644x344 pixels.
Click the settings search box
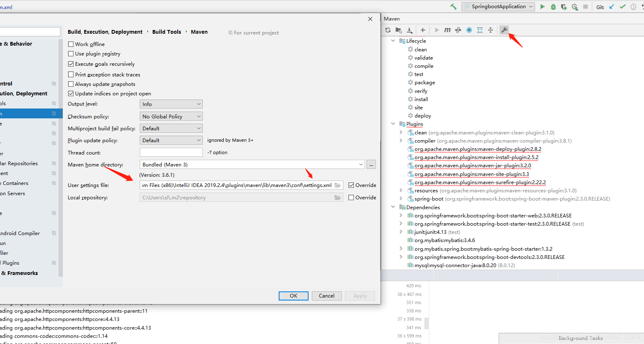pos(30,32)
